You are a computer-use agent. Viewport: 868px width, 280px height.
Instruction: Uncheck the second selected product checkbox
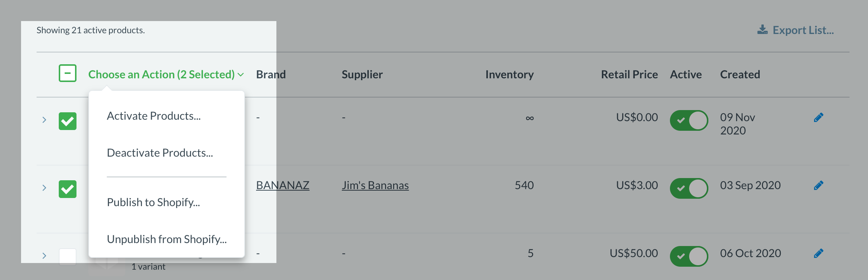[68, 189]
